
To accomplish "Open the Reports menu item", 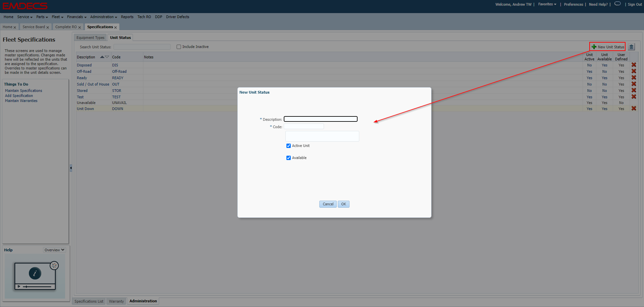I will click(127, 17).
